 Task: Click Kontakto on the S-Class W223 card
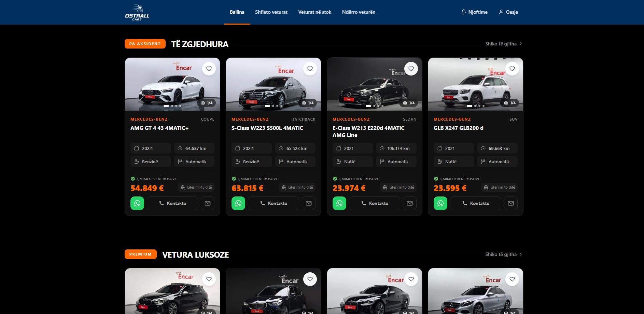click(x=274, y=203)
